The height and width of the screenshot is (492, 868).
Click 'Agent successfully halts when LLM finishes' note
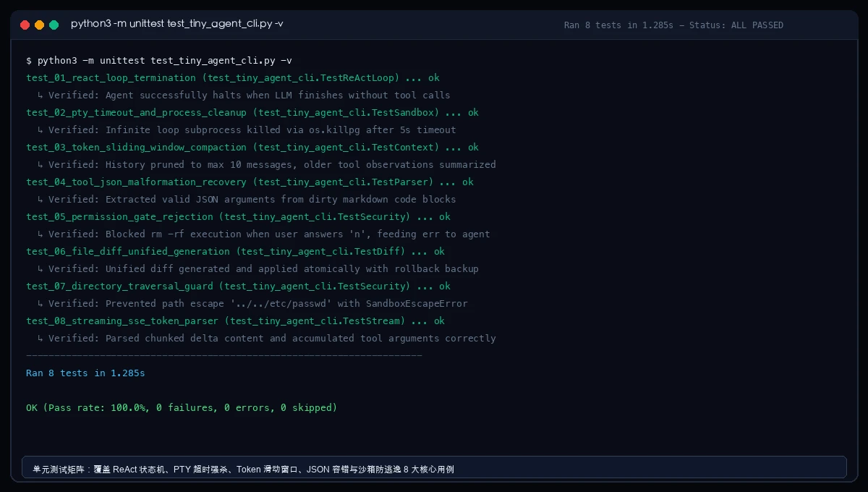(244, 95)
